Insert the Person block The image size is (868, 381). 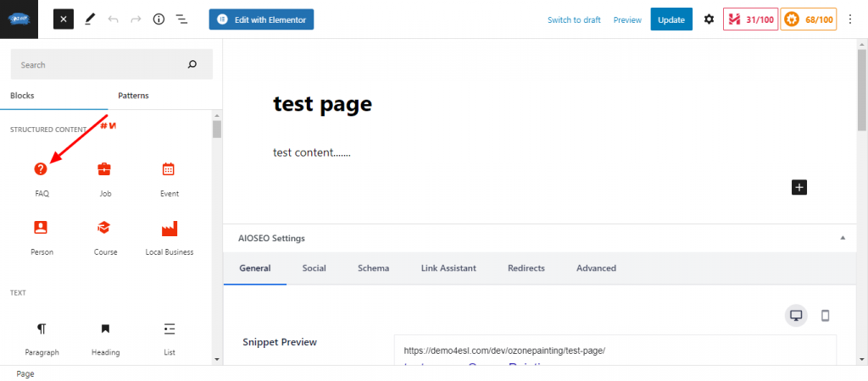click(42, 237)
